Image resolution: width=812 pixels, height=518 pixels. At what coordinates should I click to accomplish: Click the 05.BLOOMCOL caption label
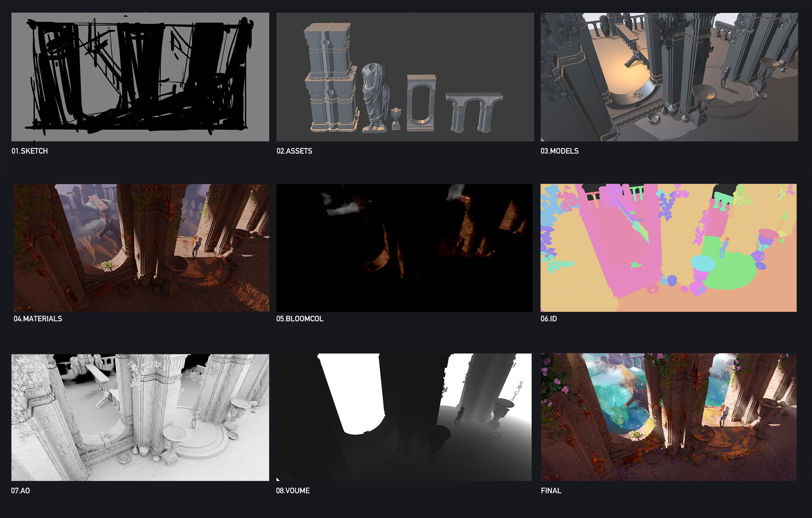pos(300,319)
